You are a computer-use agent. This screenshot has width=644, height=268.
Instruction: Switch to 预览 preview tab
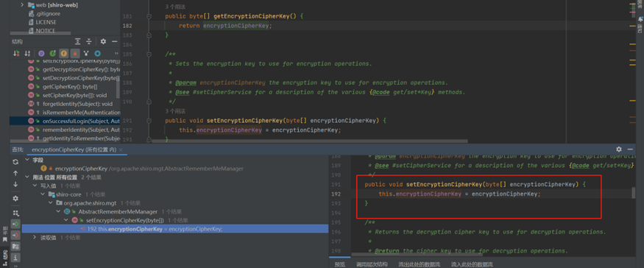[339, 264]
